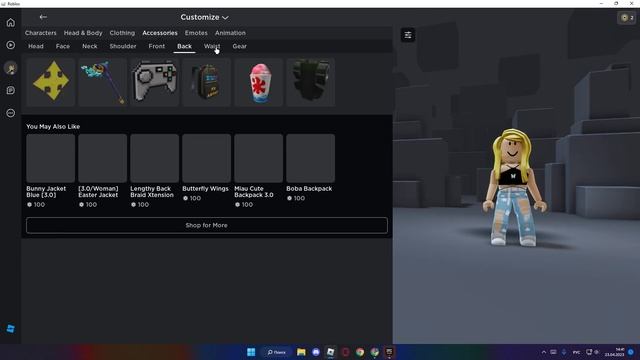This screenshot has height=360, width=640.
Task: Click the [3.0/Woman] Easter Jacket title
Action: [98, 192]
